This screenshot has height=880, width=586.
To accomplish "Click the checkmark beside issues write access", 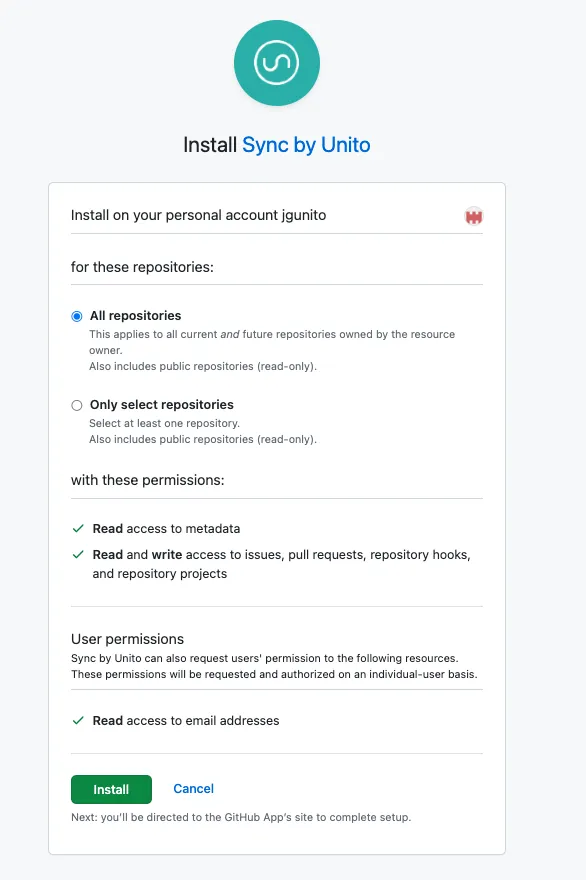I will [78, 553].
